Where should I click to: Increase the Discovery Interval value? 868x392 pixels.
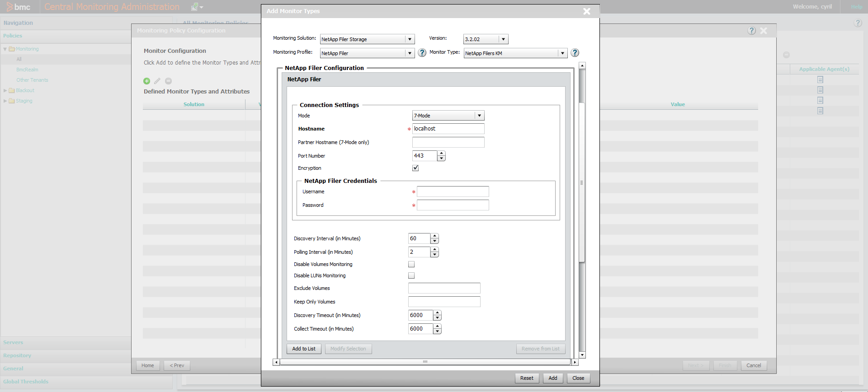click(x=434, y=236)
